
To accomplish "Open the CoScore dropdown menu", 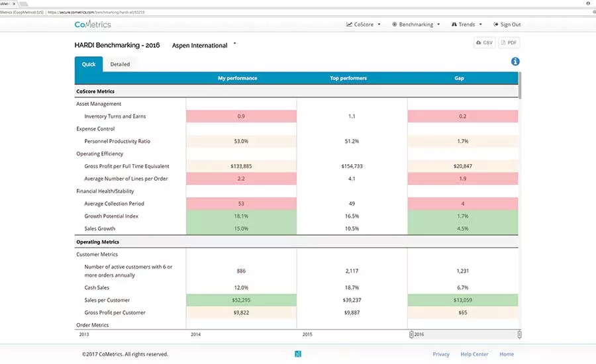I will tap(364, 24).
